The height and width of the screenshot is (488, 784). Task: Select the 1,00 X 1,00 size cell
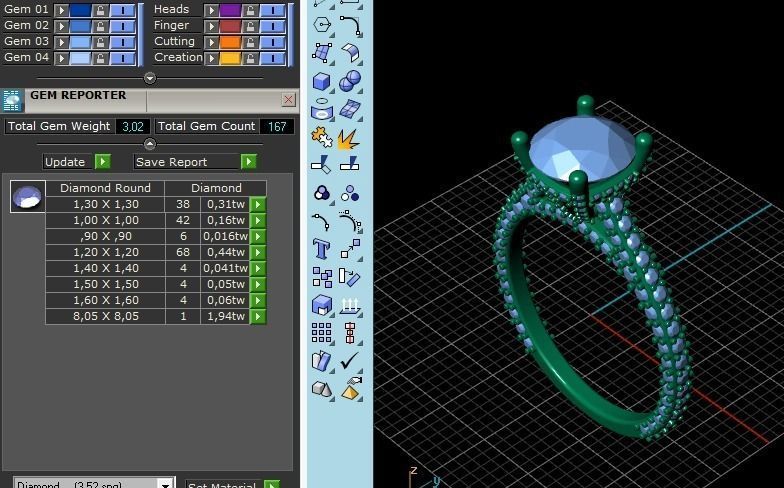pyautogui.click(x=106, y=220)
